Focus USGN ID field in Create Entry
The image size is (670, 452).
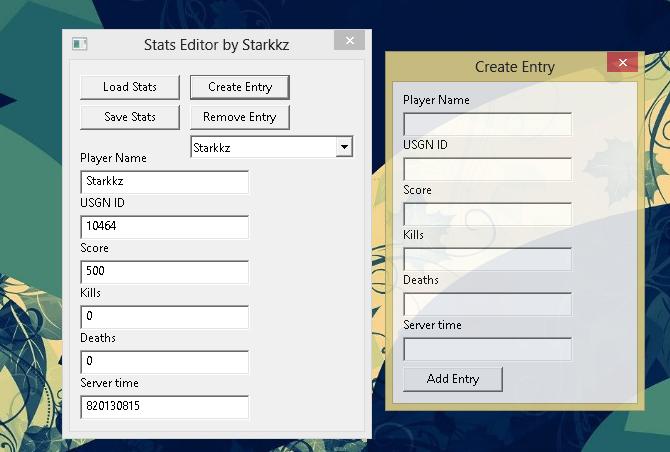point(488,169)
